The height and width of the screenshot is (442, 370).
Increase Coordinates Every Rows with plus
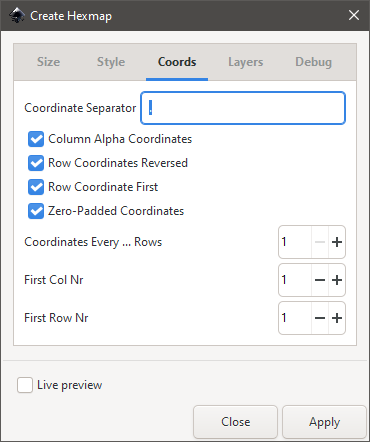(x=337, y=242)
